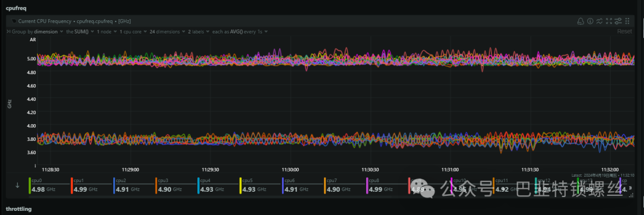Click the chart status icon before title
This screenshot has width=644, height=215.
pos(14,21)
